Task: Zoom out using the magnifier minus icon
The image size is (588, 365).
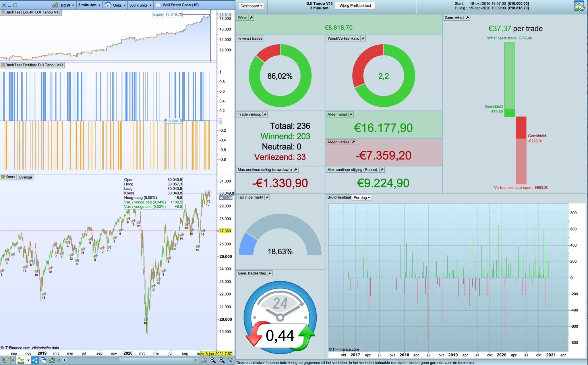Action: (213, 360)
